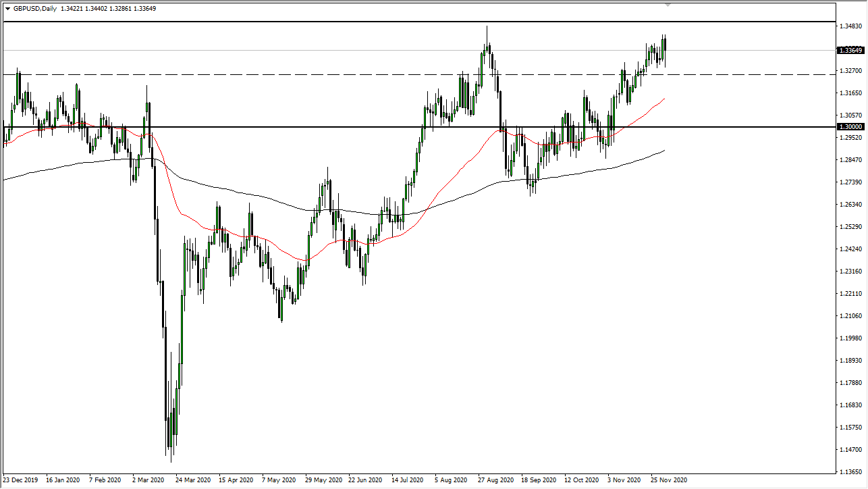
Task: Select the highlighted 1.33649 price marker
Action: [849, 49]
